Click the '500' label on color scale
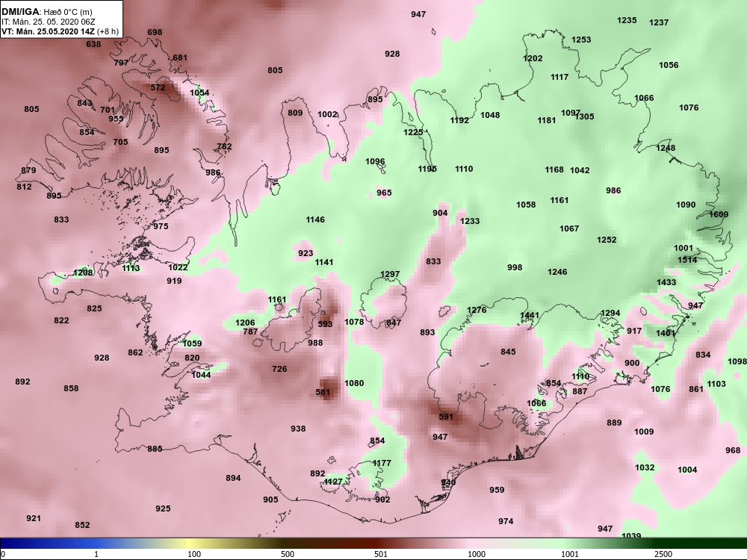 [x=288, y=554]
